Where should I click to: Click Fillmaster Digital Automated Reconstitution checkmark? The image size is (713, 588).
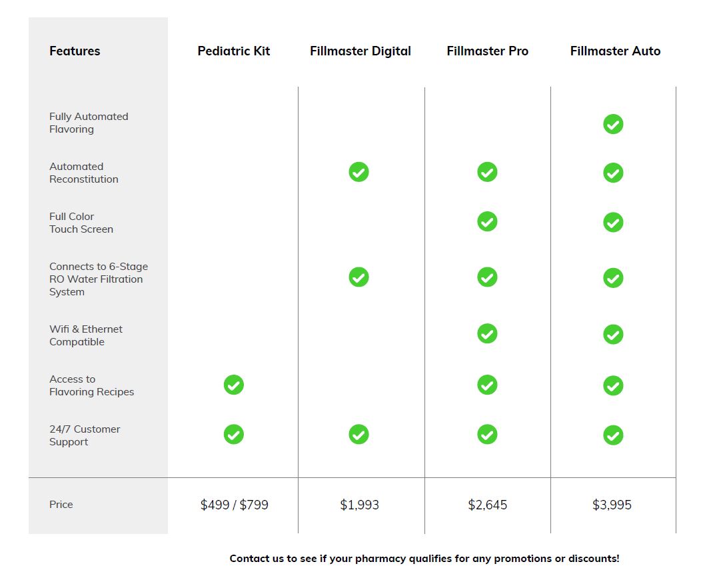coord(358,172)
